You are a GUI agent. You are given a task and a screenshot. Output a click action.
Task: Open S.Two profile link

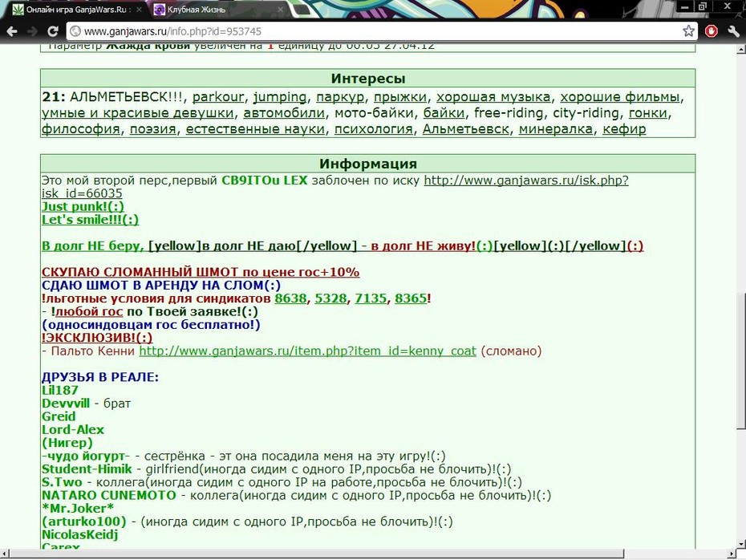point(62,483)
